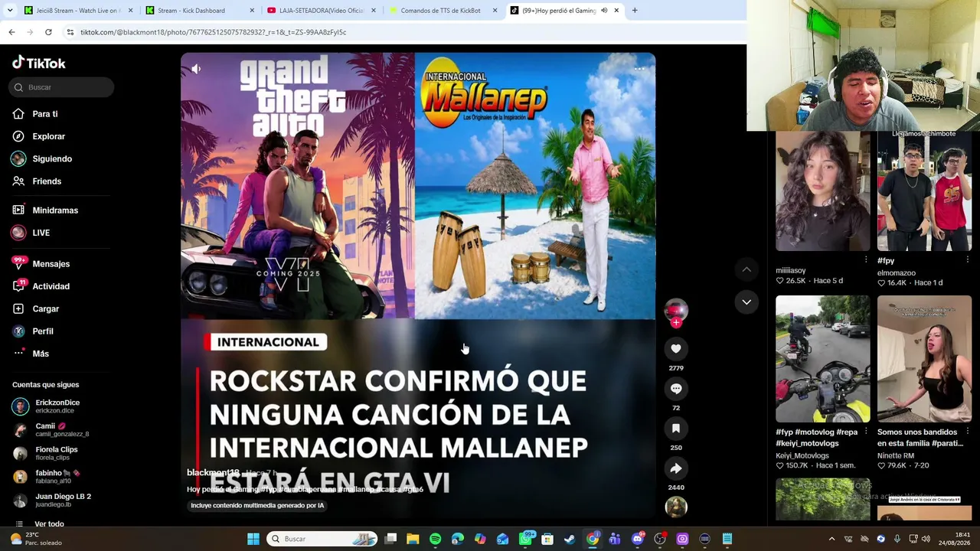980x551 pixels.
Task: Go to the previous post with the up arrow
Action: [x=746, y=269]
